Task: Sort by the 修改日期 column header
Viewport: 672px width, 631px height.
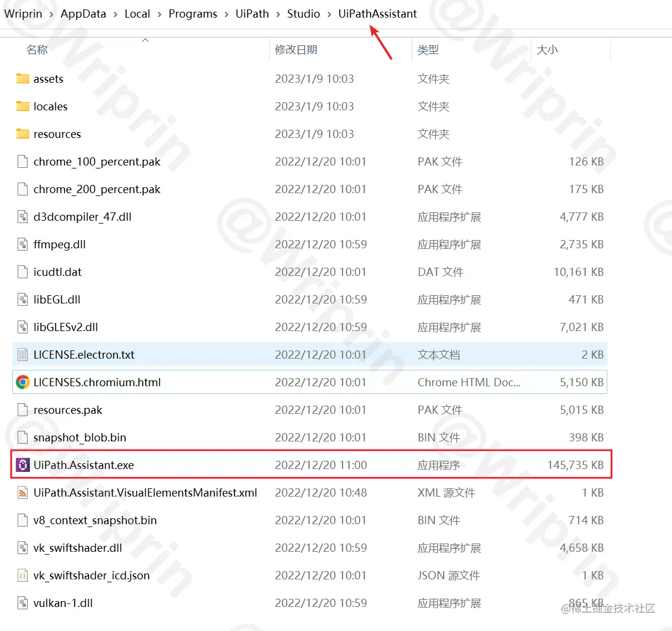Action: (x=295, y=50)
